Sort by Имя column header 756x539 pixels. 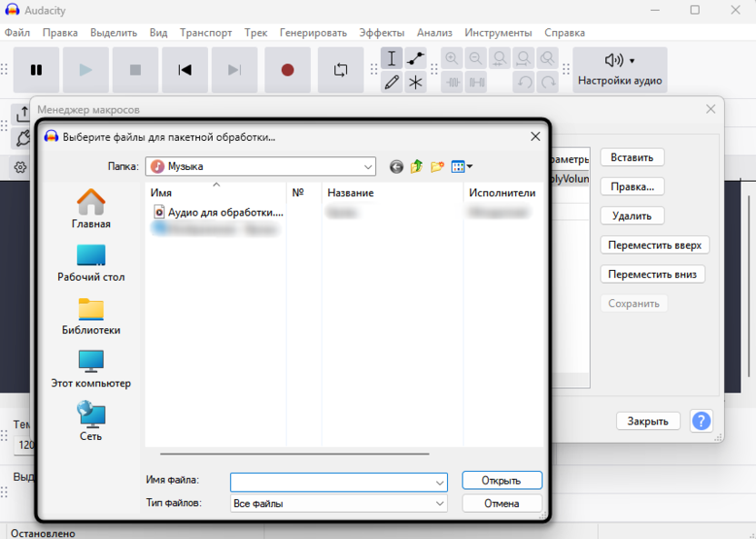pyautogui.click(x=215, y=193)
